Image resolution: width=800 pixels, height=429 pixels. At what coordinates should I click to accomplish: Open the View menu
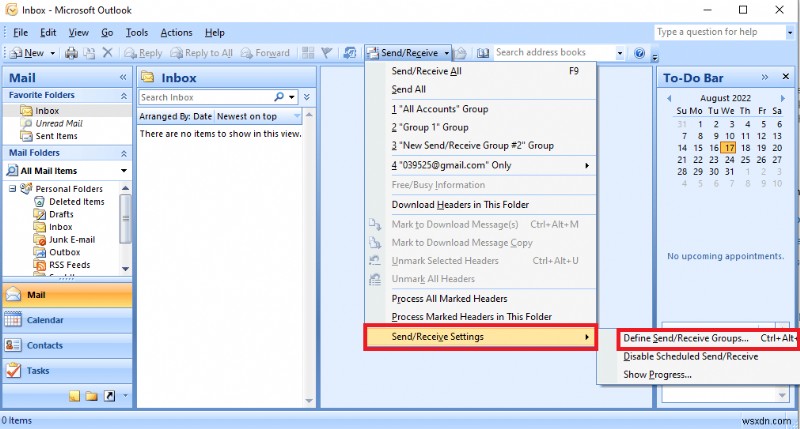point(79,33)
